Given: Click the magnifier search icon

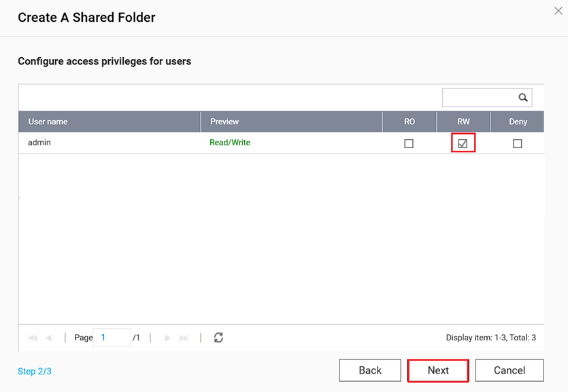Looking at the screenshot, I should point(522,98).
